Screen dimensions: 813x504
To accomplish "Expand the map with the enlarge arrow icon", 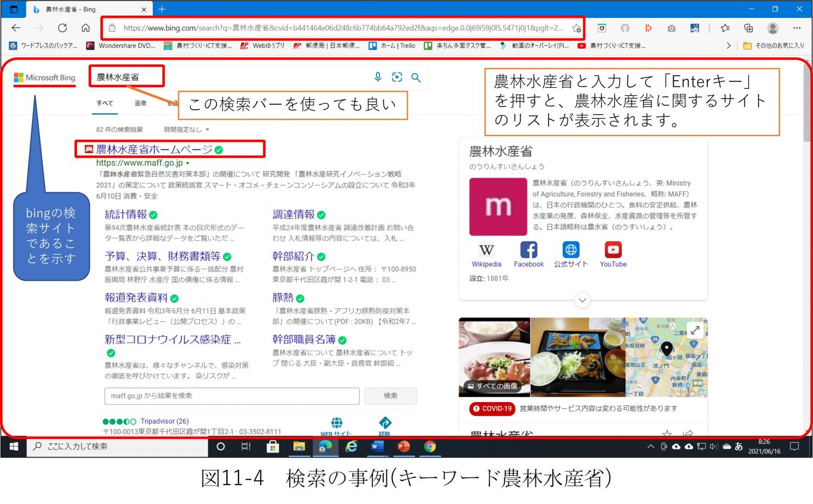I will [695, 330].
